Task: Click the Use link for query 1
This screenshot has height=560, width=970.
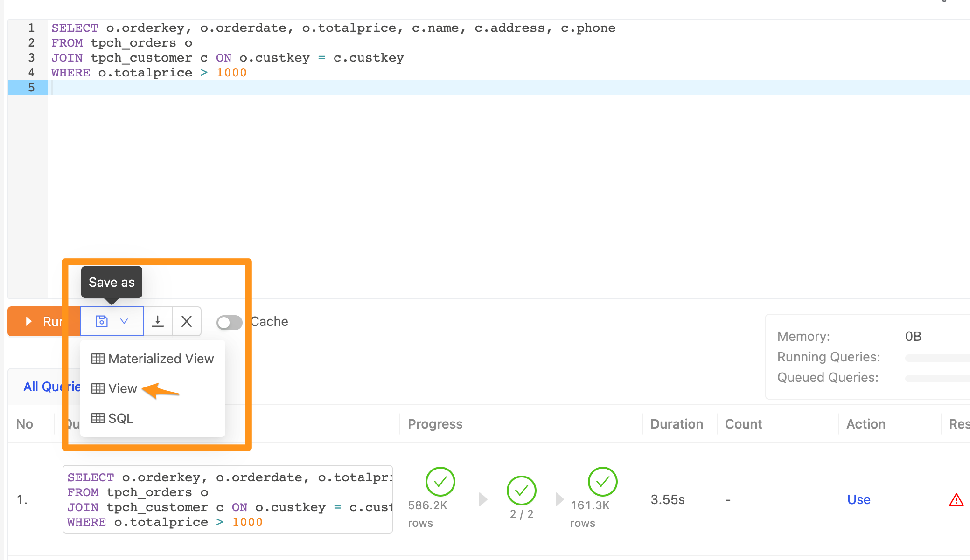Action: (x=858, y=499)
